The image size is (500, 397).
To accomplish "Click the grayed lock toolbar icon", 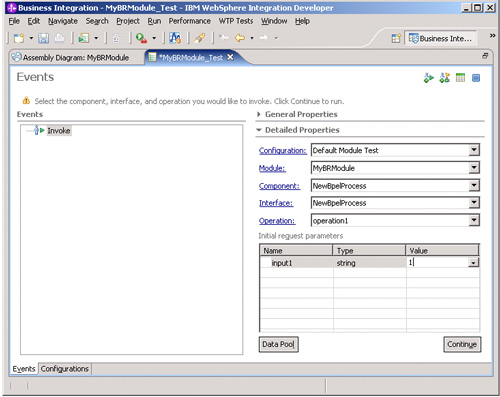I will click(x=116, y=39).
